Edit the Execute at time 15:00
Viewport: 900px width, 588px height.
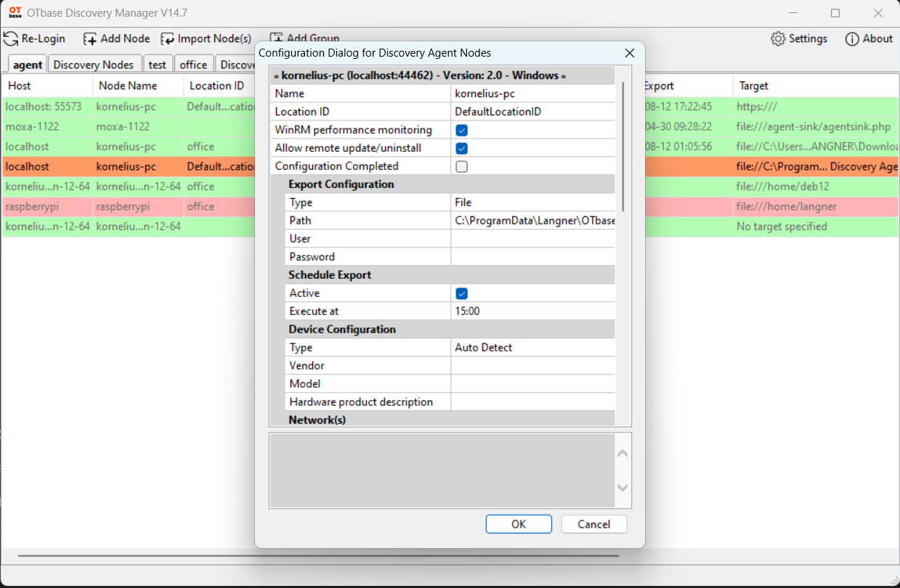532,311
